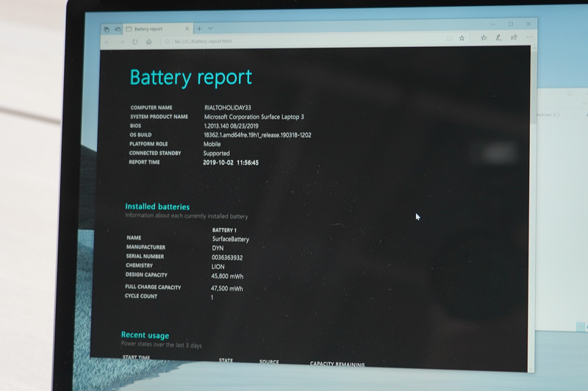Click the COMPUTER NAME label
This screenshot has width=588, height=391.
tap(151, 107)
